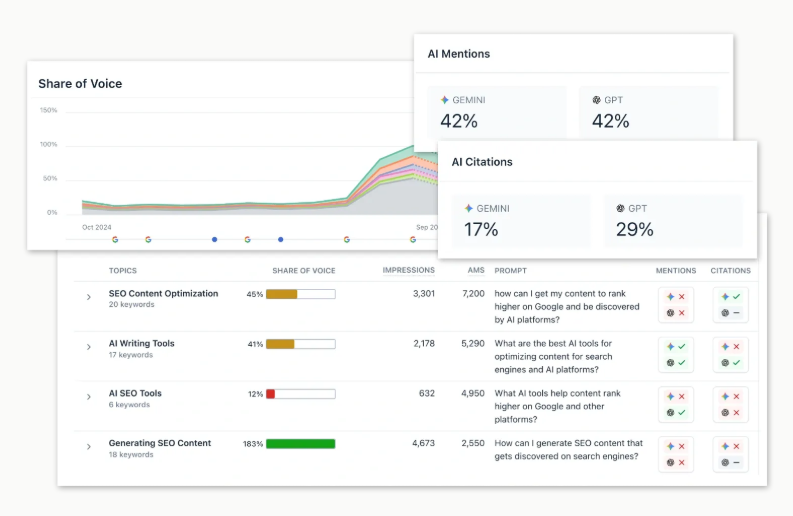This screenshot has height=516, width=793.
Task: Open the Generating SEO Content topic name
Action: [160, 443]
